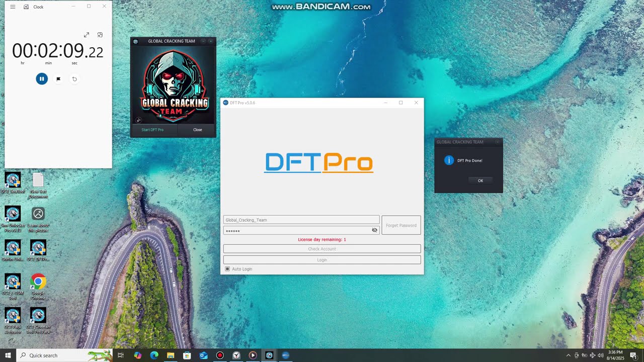Open Microsoft Store from taskbar
The width and height of the screenshot is (644, 362).
[187, 355]
